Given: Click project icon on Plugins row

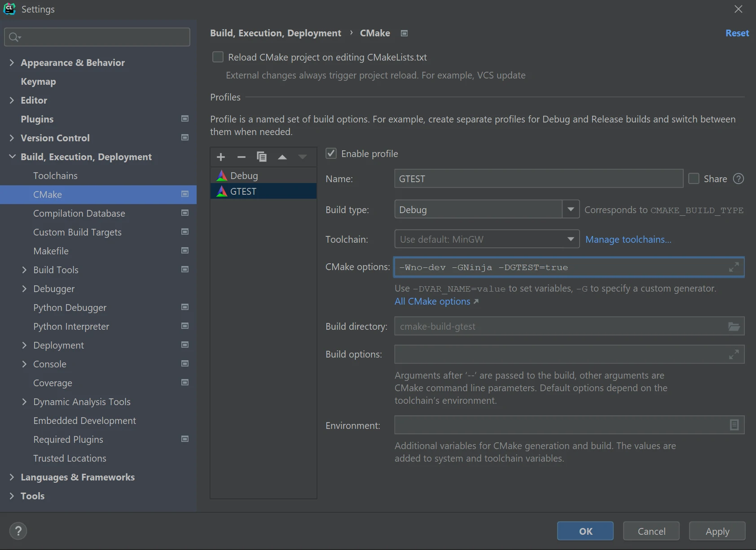Looking at the screenshot, I should (185, 118).
